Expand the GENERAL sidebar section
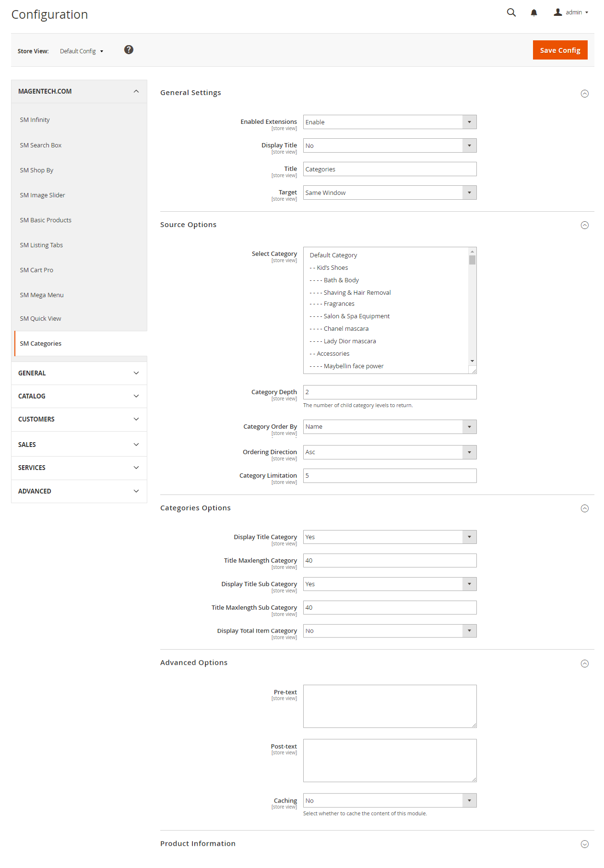Viewport: 604px width, 868px height. (79, 373)
